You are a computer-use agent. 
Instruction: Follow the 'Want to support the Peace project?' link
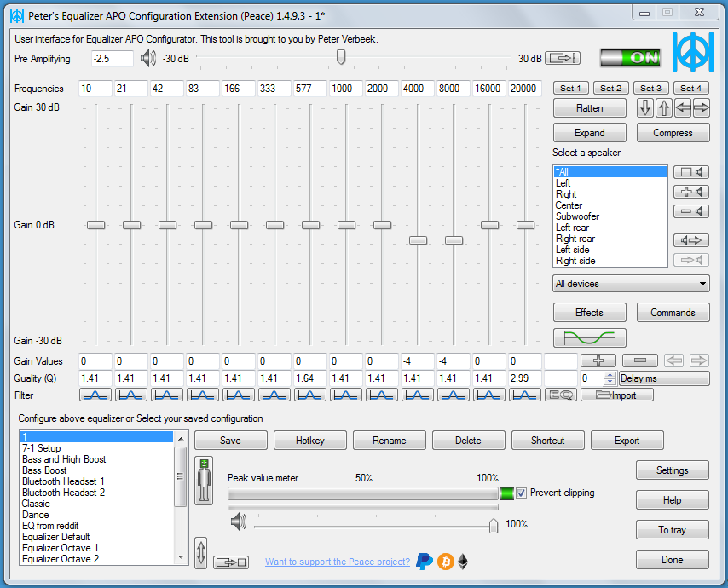pyautogui.click(x=338, y=562)
